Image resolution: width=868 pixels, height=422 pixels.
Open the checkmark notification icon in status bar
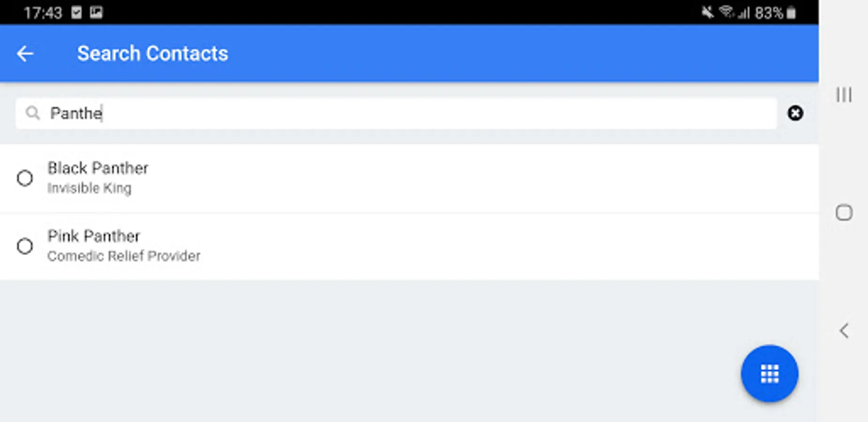pos(76,12)
